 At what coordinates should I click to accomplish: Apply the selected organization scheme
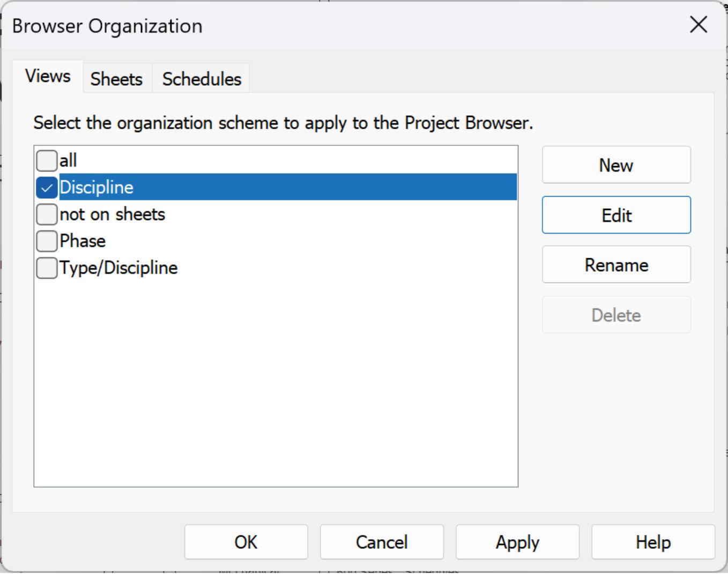click(517, 542)
